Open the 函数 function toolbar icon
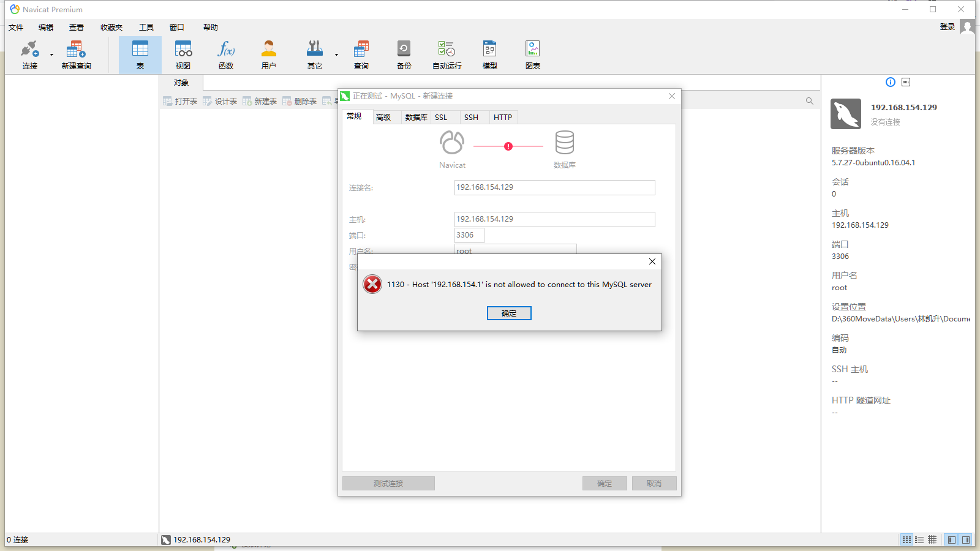This screenshot has height=551, width=980. coord(226,54)
